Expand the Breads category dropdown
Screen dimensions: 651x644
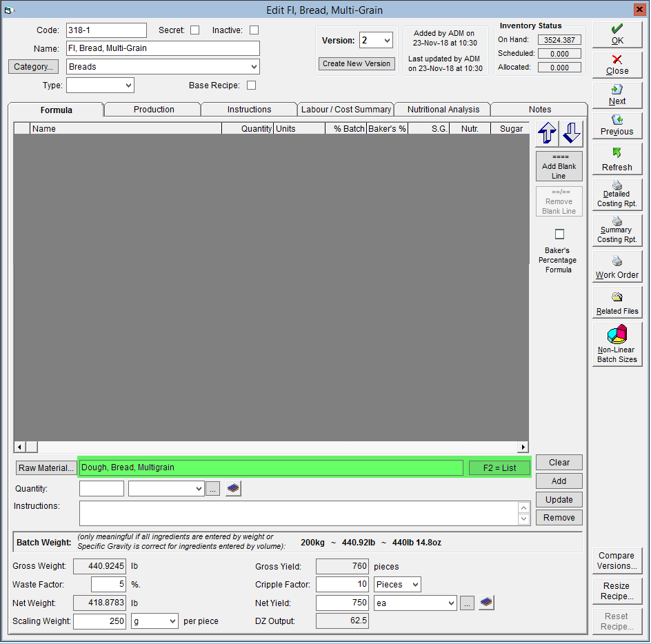[x=254, y=67]
